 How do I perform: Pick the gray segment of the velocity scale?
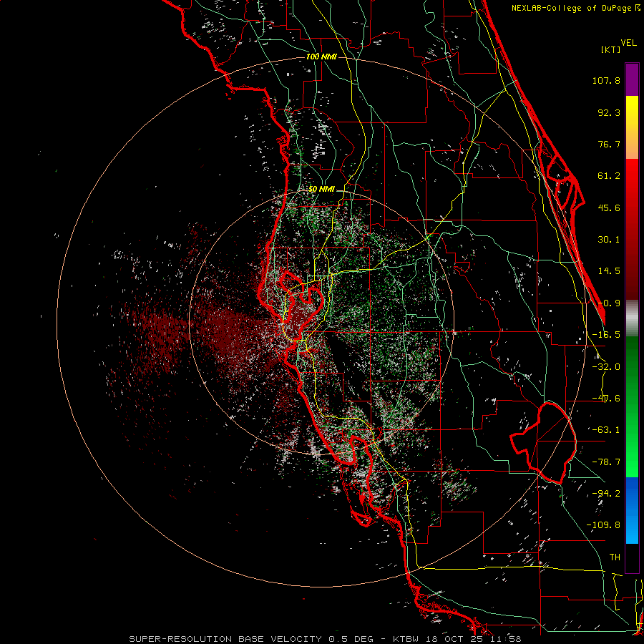(x=632, y=318)
